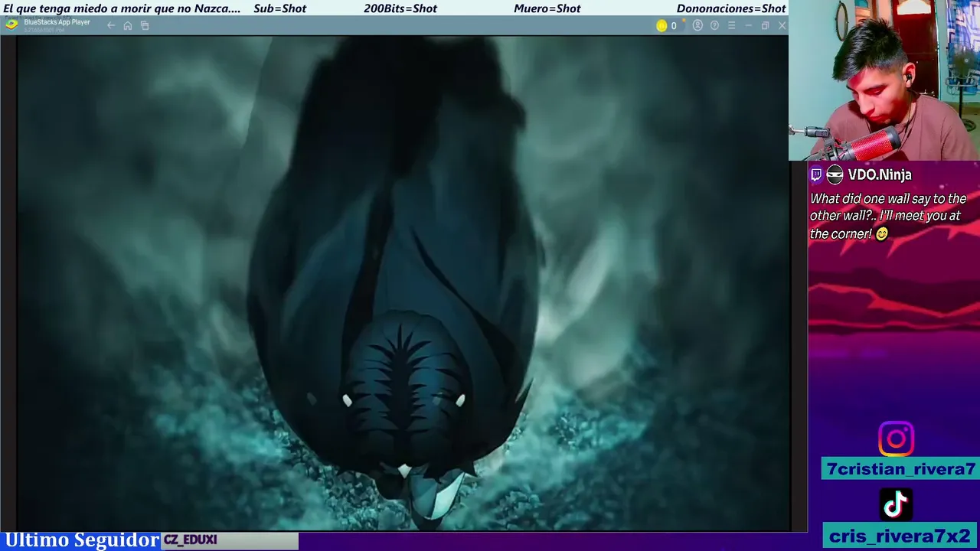Viewport: 980px width, 551px height.
Task: Click the cris_rivera7x2 TikTok handle
Action: (x=900, y=536)
